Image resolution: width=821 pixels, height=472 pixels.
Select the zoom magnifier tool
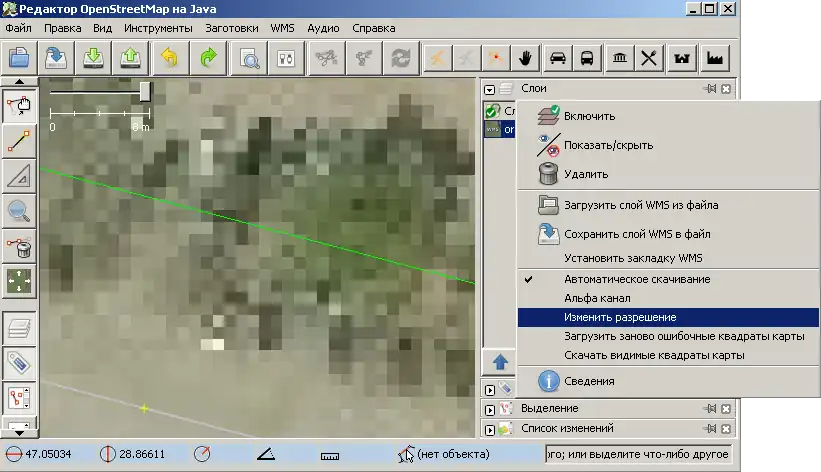point(18,210)
